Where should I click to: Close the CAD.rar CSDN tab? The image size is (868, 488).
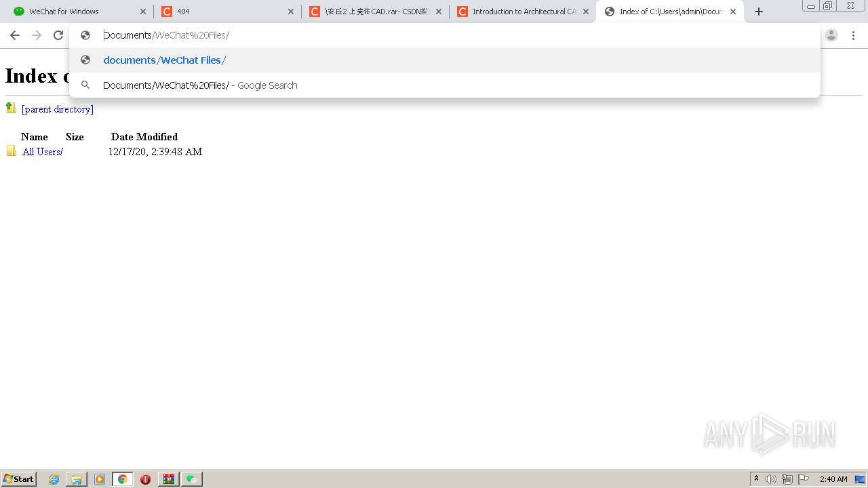click(438, 12)
